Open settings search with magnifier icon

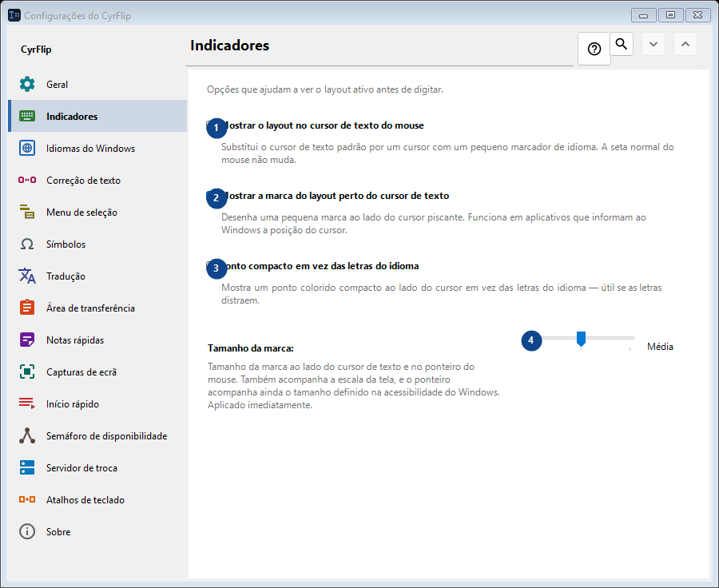(622, 44)
